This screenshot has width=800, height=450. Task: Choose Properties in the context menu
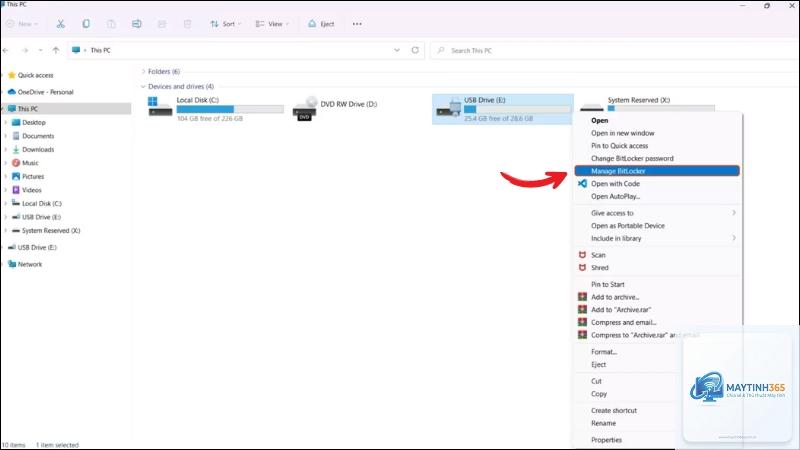point(606,440)
